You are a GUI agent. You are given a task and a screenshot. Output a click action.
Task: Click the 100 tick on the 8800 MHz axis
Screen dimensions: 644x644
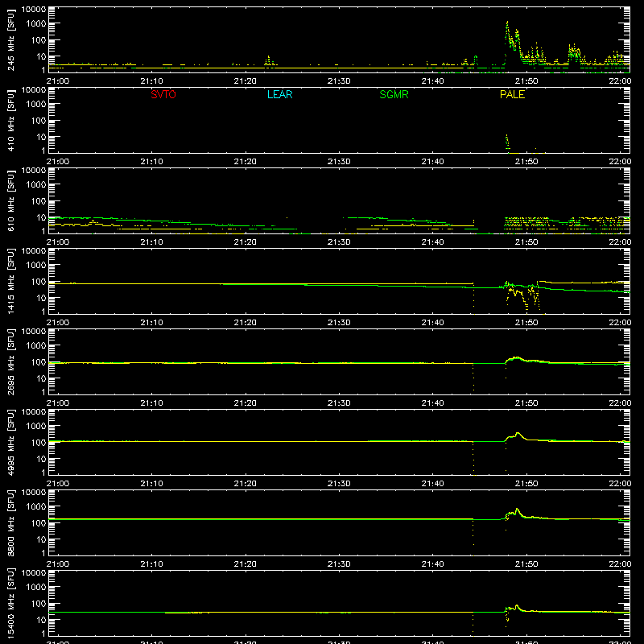point(39,523)
